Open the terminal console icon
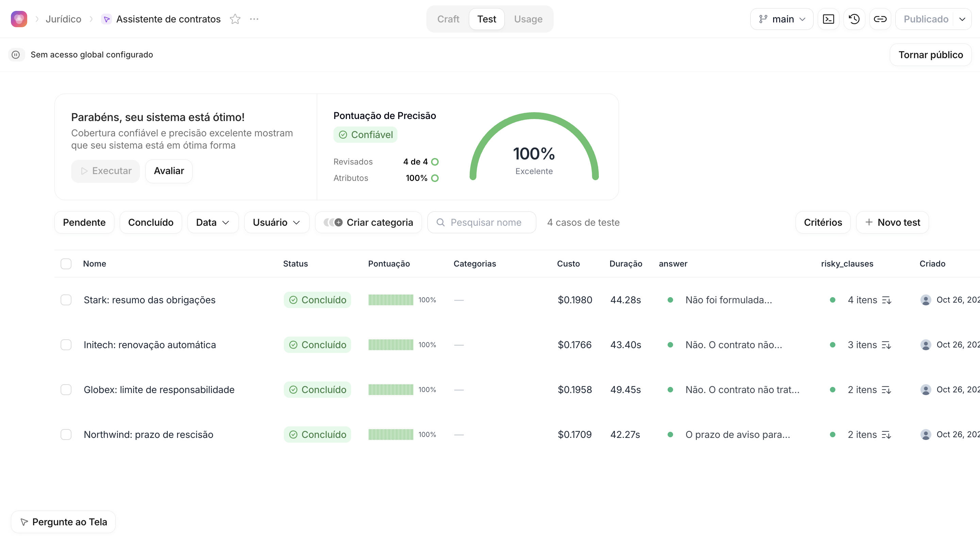This screenshot has width=980, height=544. point(828,19)
